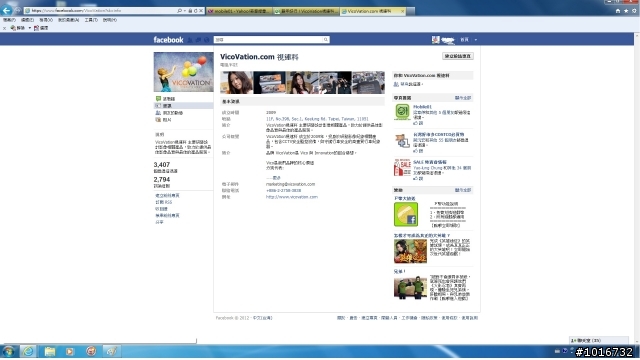
Task: Click the 2,794 count
Action: coord(162,179)
